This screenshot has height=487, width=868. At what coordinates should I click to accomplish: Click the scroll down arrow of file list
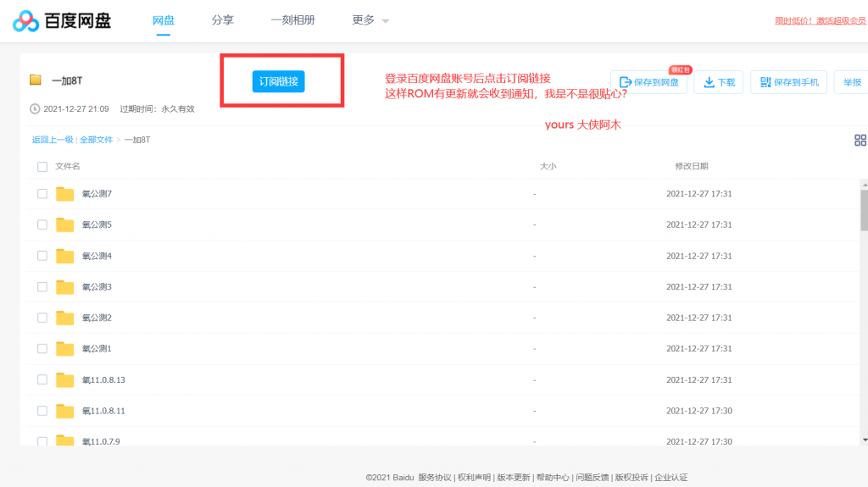tap(865, 440)
